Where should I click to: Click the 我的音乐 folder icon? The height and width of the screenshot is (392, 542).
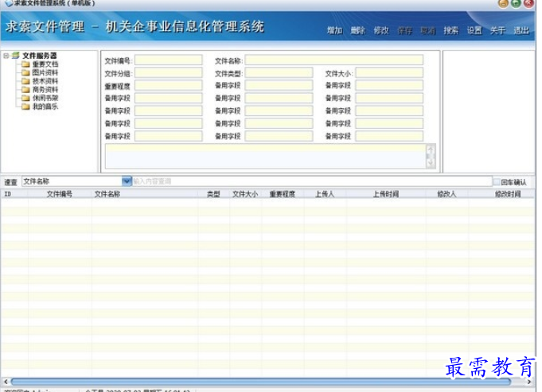point(25,107)
